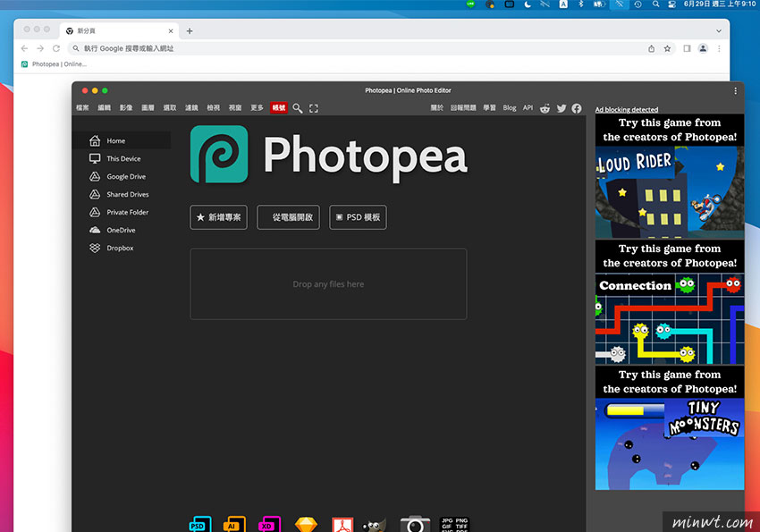
Task: Open Chrome profile avatar icon
Action: 703,48
